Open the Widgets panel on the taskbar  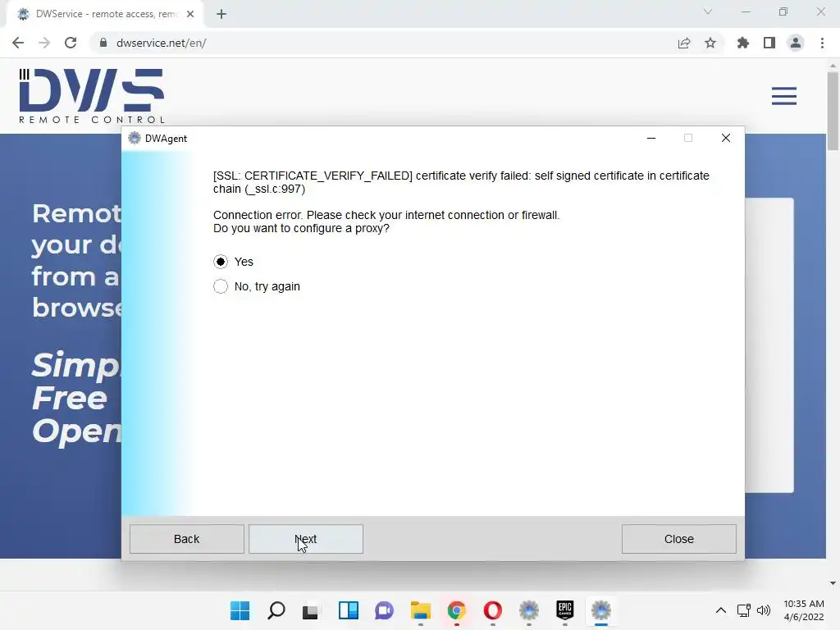click(348, 610)
